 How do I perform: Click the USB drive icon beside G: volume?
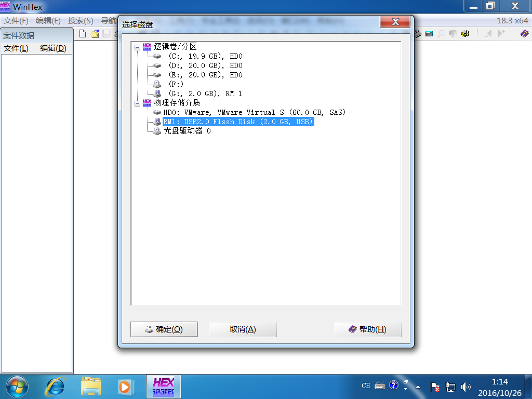point(157,94)
